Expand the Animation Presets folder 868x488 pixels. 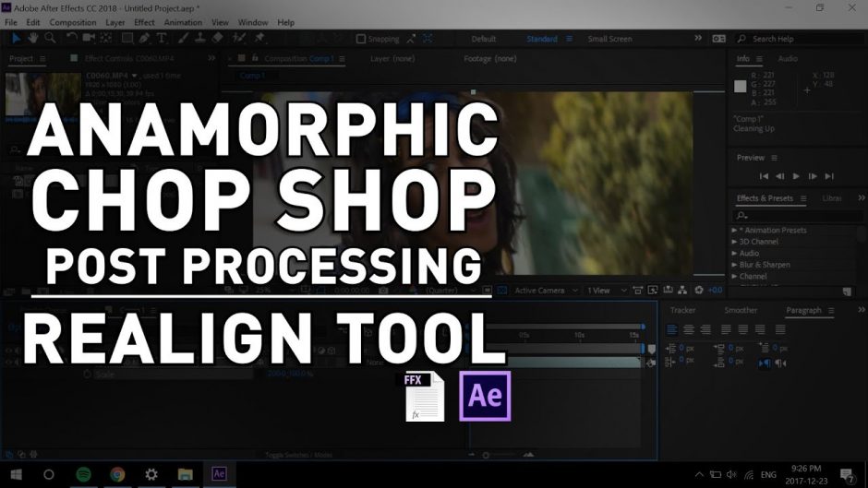tap(735, 231)
